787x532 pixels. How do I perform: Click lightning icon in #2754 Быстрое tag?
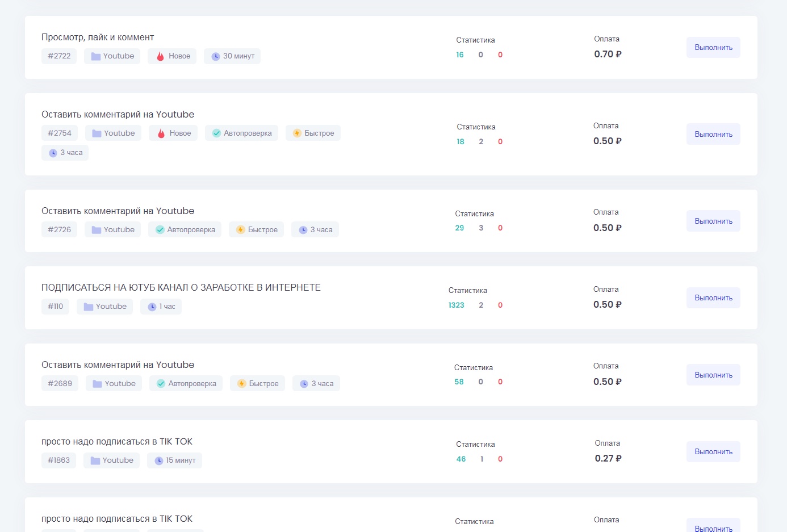tap(297, 133)
